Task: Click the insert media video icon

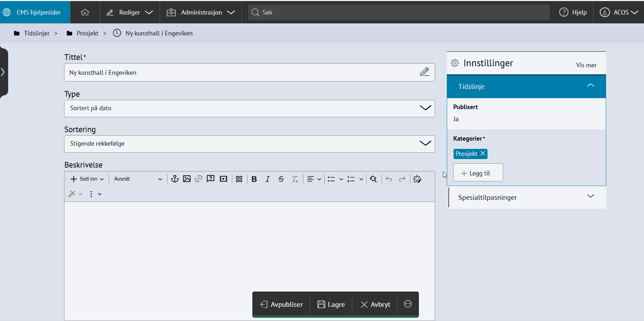Action: click(x=223, y=179)
